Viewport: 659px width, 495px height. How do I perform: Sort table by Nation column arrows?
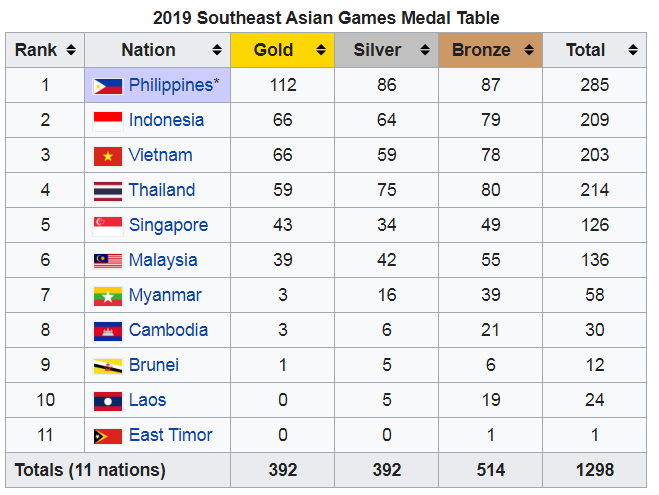click(x=217, y=50)
